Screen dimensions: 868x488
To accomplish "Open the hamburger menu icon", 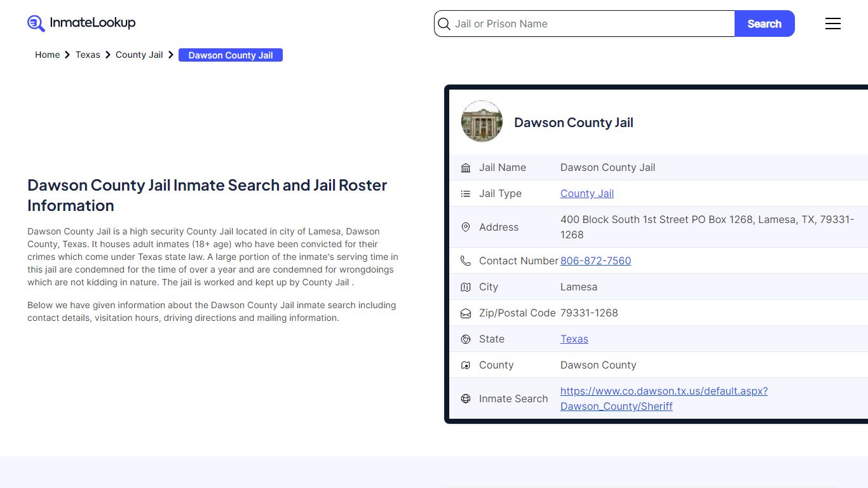I will (x=833, y=24).
